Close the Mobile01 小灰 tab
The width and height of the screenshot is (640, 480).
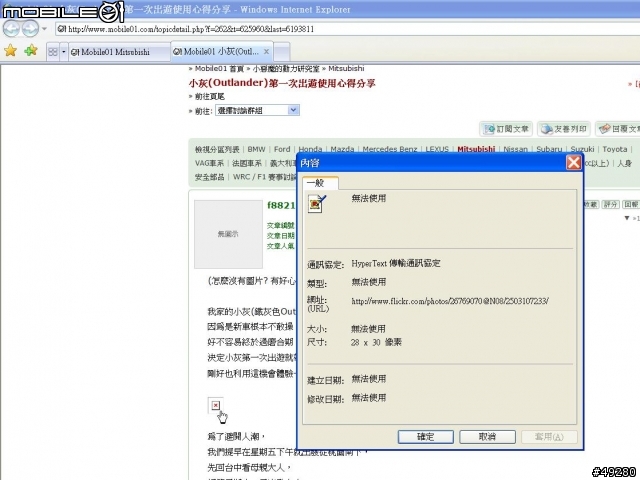click(266, 51)
